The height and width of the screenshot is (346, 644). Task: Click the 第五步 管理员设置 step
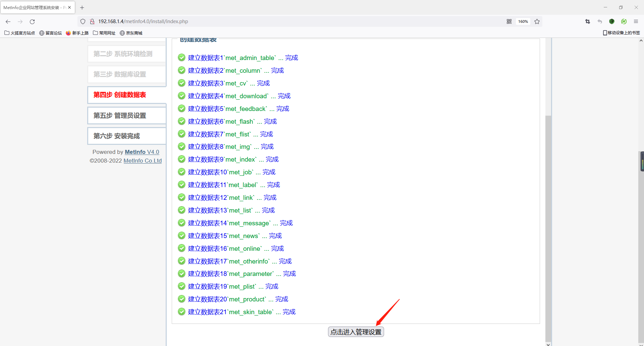pyautogui.click(x=127, y=116)
